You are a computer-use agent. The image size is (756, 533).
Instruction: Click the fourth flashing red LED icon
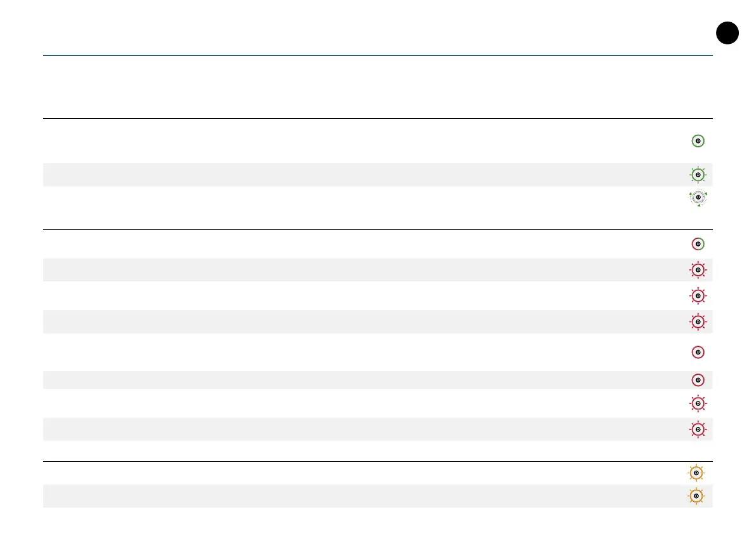coord(698,403)
